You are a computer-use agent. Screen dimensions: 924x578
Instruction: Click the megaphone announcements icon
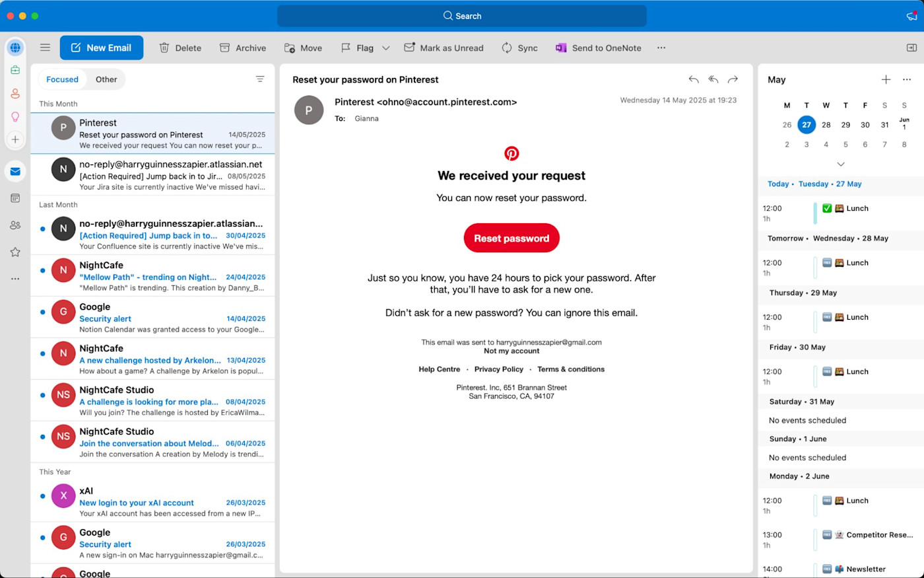click(x=911, y=16)
